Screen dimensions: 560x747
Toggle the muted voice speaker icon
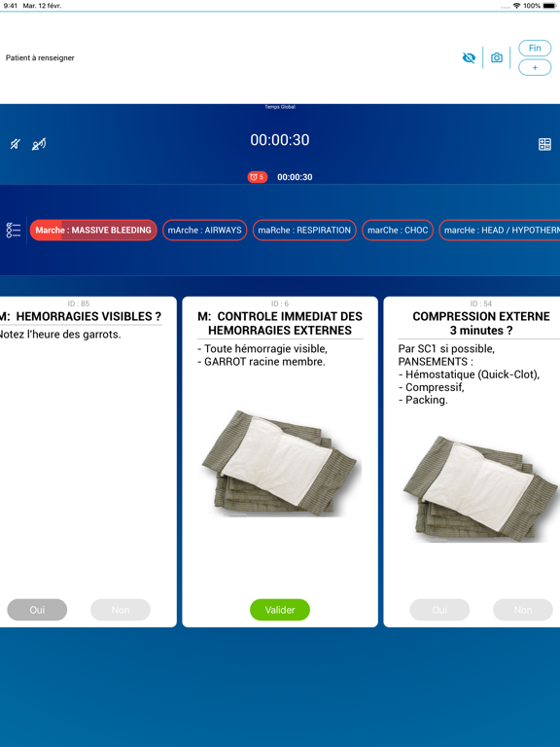point(39,144)
